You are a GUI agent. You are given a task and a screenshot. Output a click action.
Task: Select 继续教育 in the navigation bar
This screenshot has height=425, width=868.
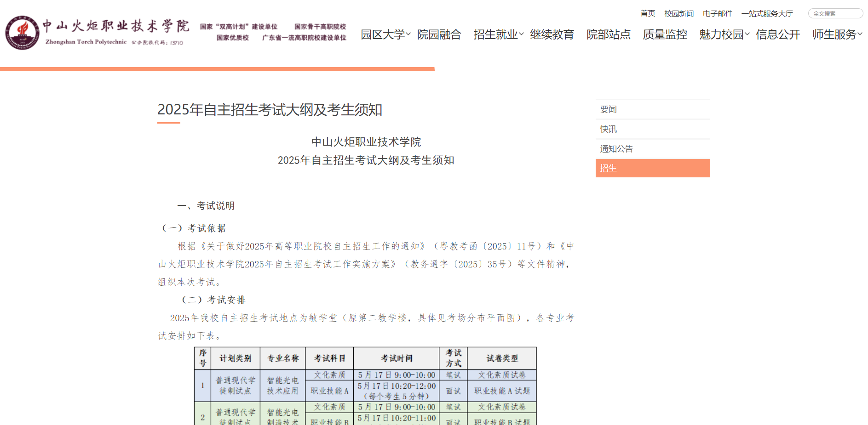click(552, 34)
